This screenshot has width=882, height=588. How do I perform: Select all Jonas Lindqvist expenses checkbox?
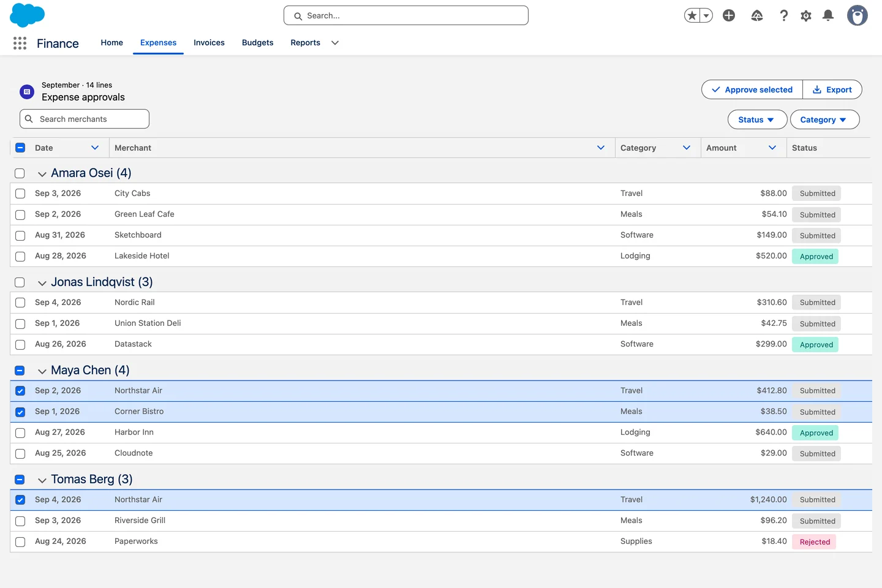point(20,282)
